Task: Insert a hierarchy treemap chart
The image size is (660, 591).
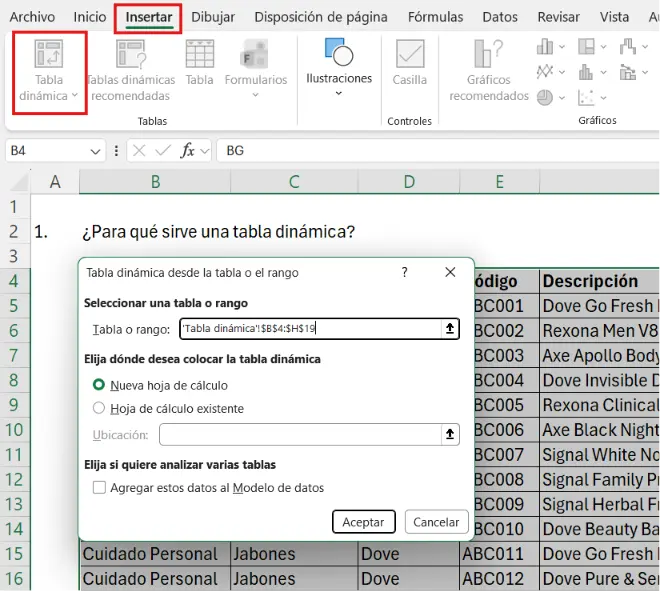Action: (586, 46)
